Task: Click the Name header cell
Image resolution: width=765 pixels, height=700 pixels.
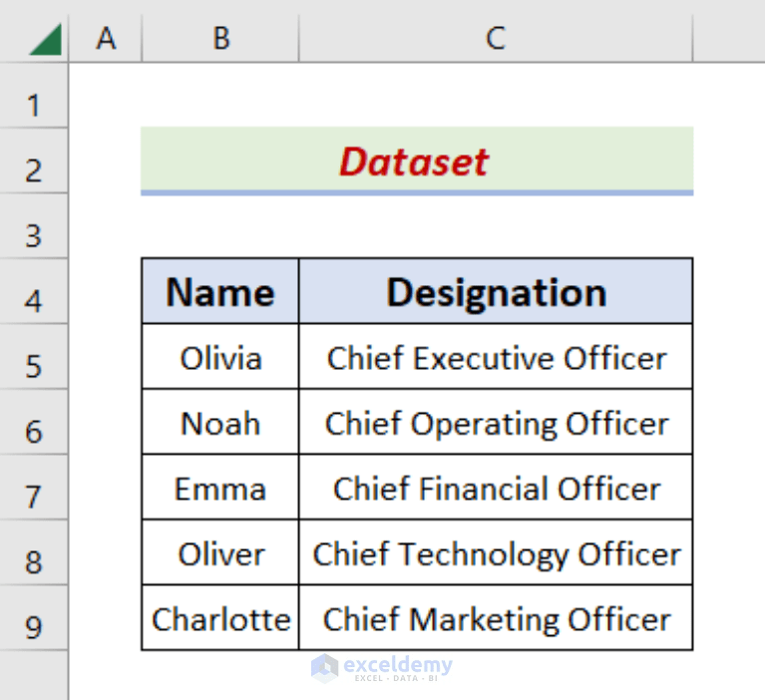Action: coord(220,291)
